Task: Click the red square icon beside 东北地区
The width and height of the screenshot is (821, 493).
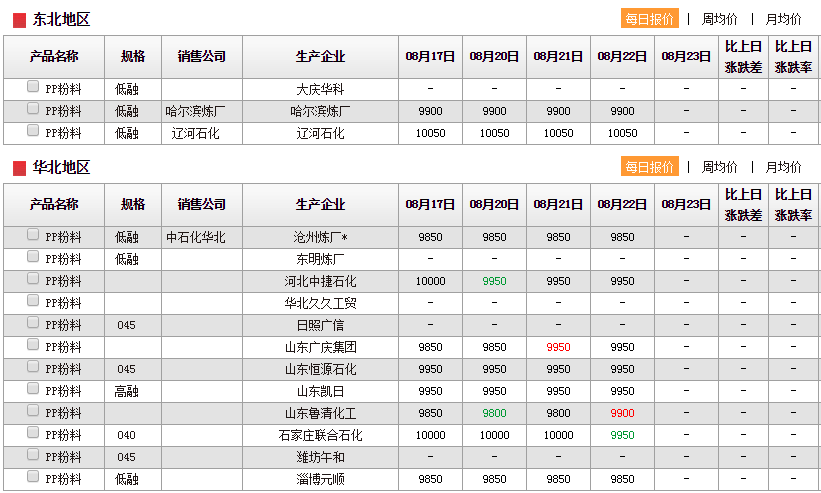Action: click(x=19, y=20)
